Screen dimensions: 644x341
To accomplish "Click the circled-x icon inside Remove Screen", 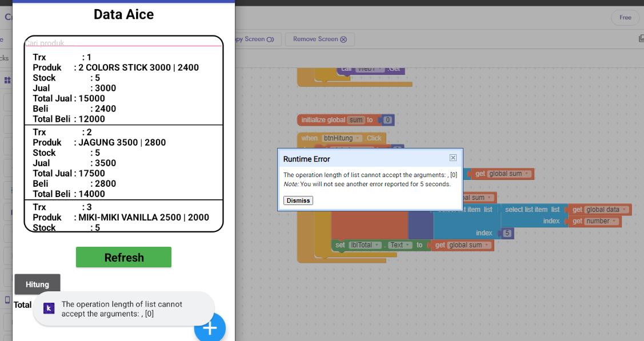I will pos(343,39).
